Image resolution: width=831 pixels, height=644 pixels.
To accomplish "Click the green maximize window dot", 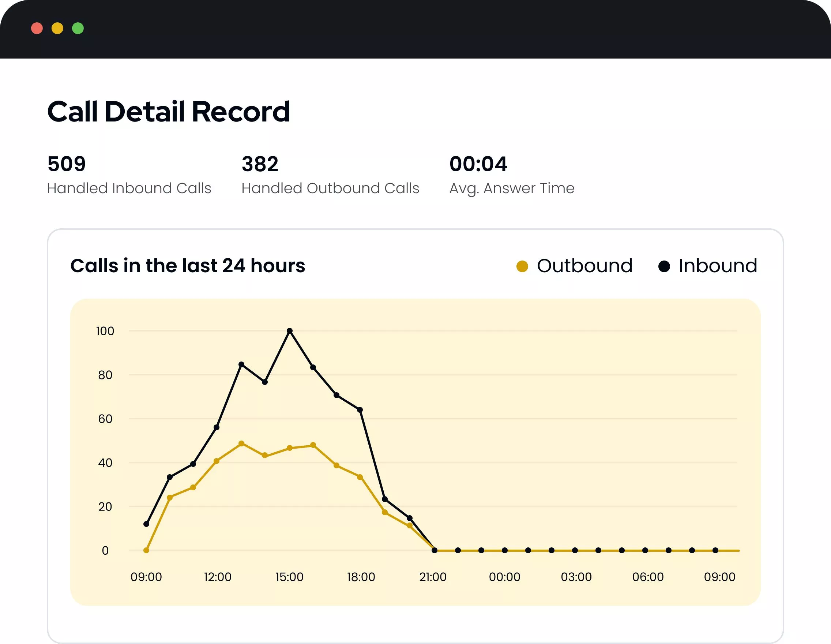I will point(78,28).
